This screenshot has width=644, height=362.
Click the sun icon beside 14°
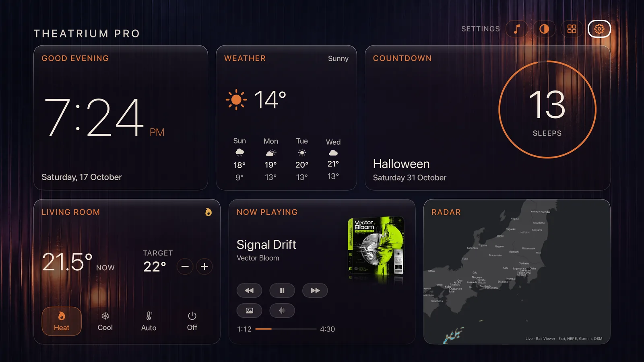pos(236,99)
